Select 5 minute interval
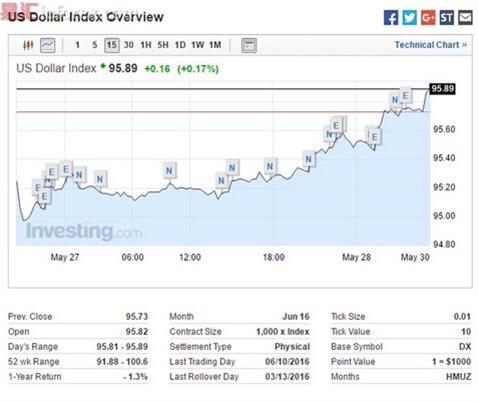 click(x=95, y=45)
